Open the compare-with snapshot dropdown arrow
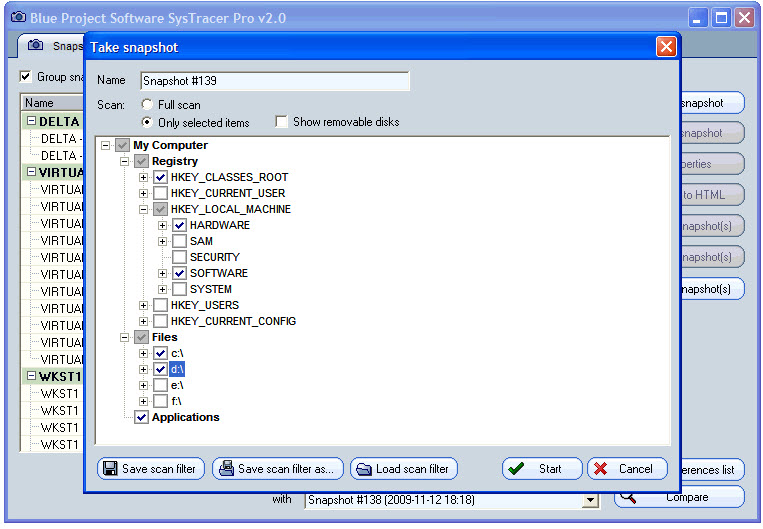763x529 pixels. click(591, 500)
